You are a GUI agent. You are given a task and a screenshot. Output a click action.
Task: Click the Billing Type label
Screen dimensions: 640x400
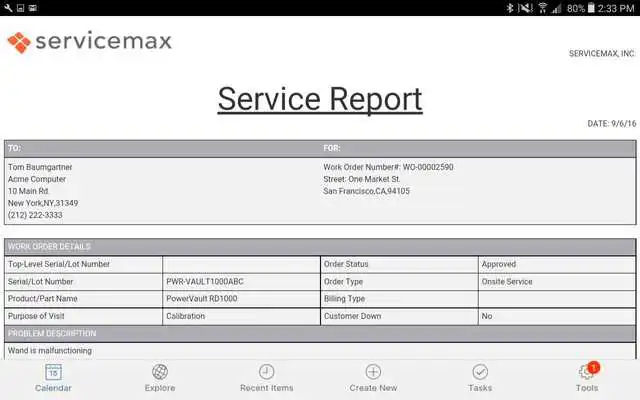pos(344,299)
